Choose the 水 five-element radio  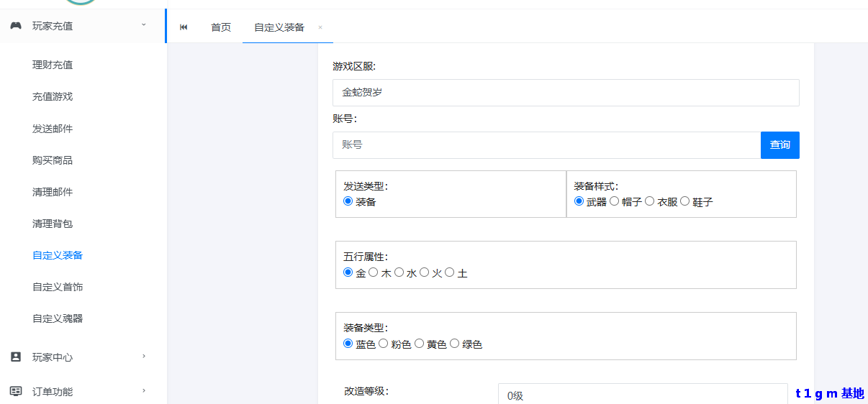399,272
